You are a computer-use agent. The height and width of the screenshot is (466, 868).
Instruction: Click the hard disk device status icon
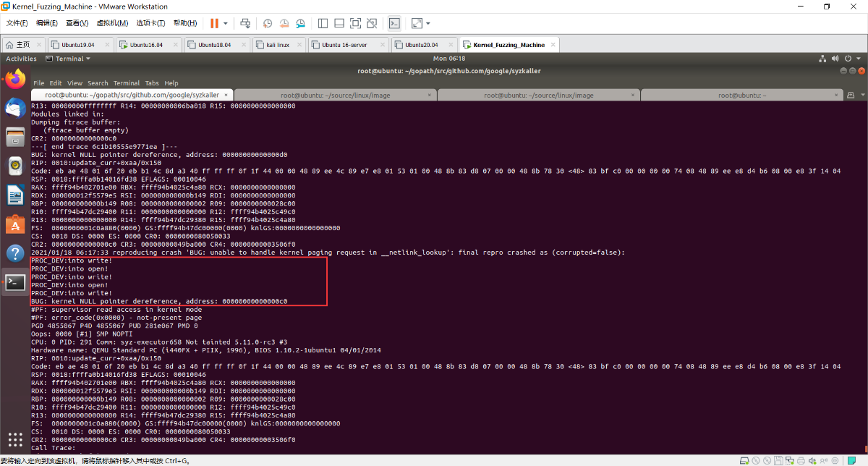744,460
